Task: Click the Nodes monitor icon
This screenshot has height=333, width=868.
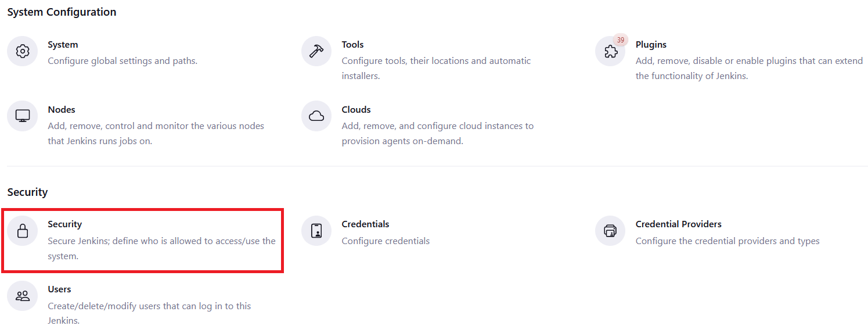Action: point(23,116)
